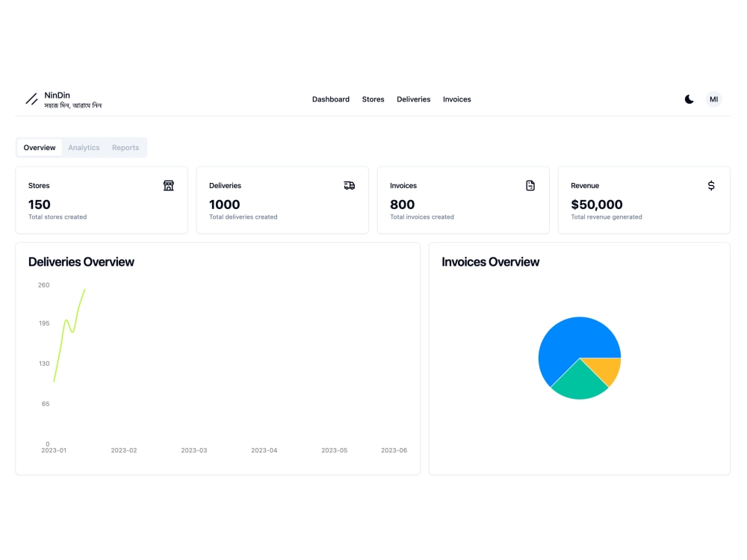
Task: Click the 2023-02 axis label
Action: coord(124,450)
